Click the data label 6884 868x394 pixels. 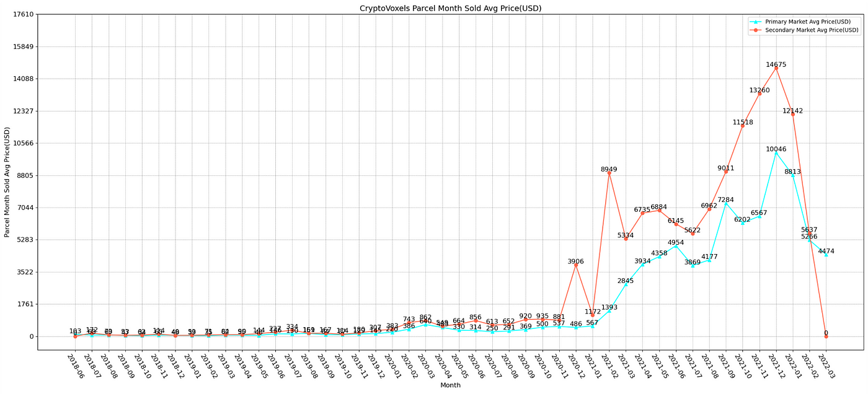click(x=659, y=207)
